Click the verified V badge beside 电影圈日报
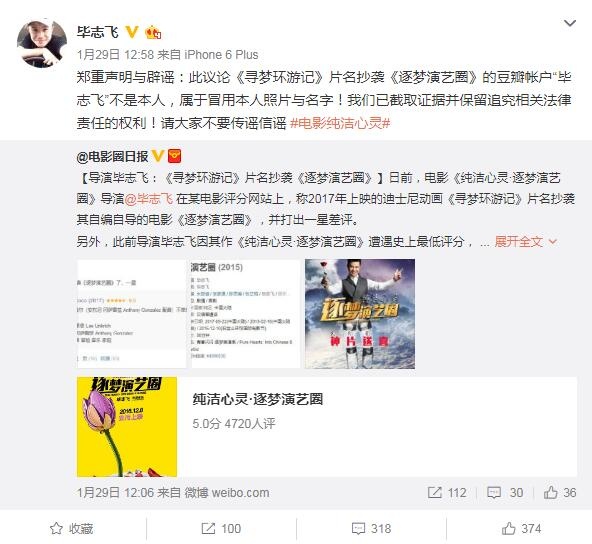The image size is (592, 544). point(158,156)
